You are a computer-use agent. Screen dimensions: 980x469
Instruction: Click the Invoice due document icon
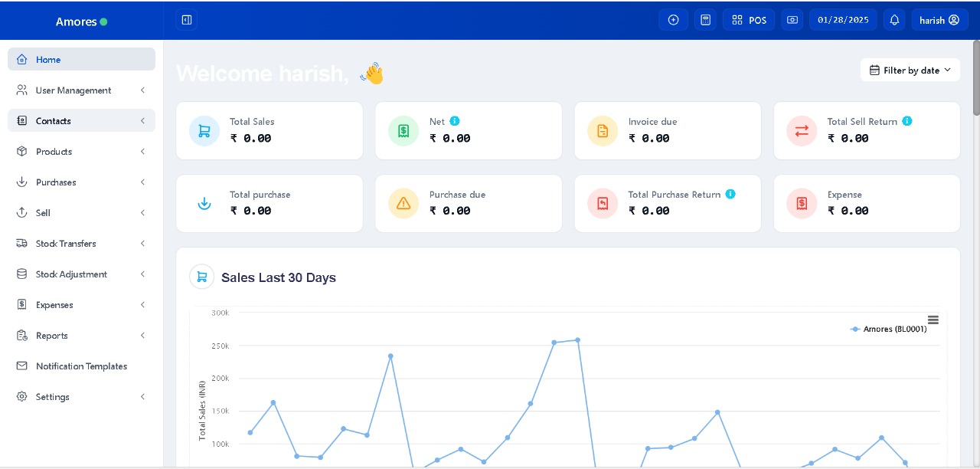click(x=603, y=131)
